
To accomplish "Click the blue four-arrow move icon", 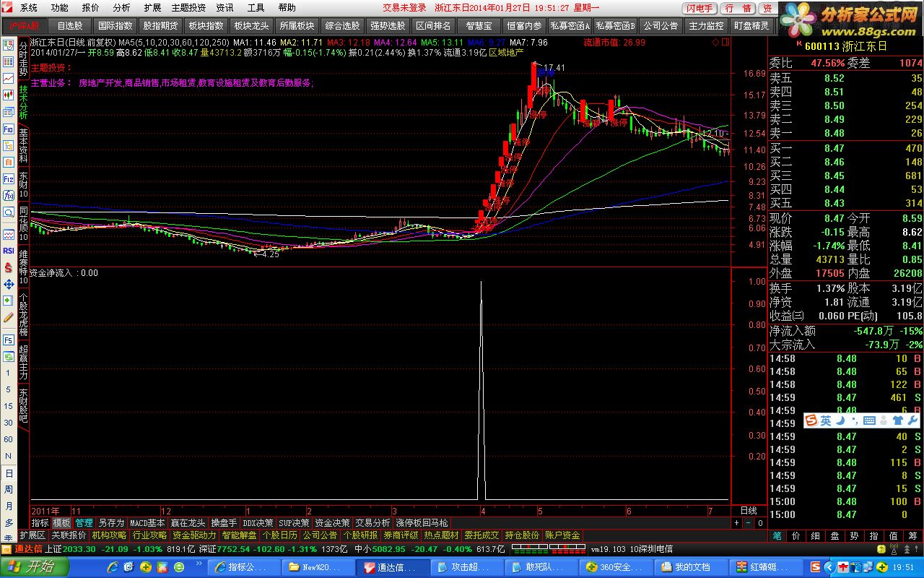I will pyautogui.click(x=9, y=284).
